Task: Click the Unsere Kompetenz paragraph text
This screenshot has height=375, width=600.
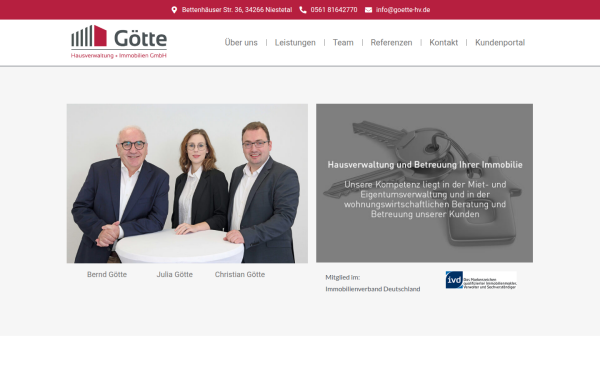Action: (x=425, y=199)
